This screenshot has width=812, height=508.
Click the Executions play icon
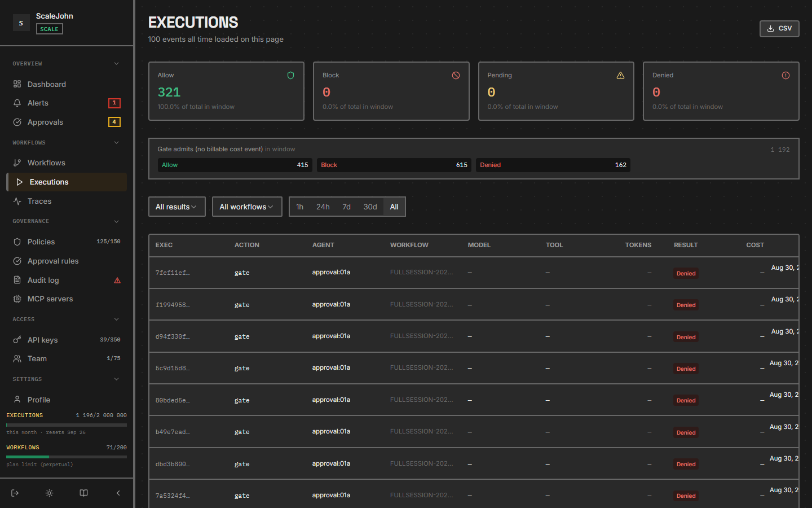(x=19, y=182)
